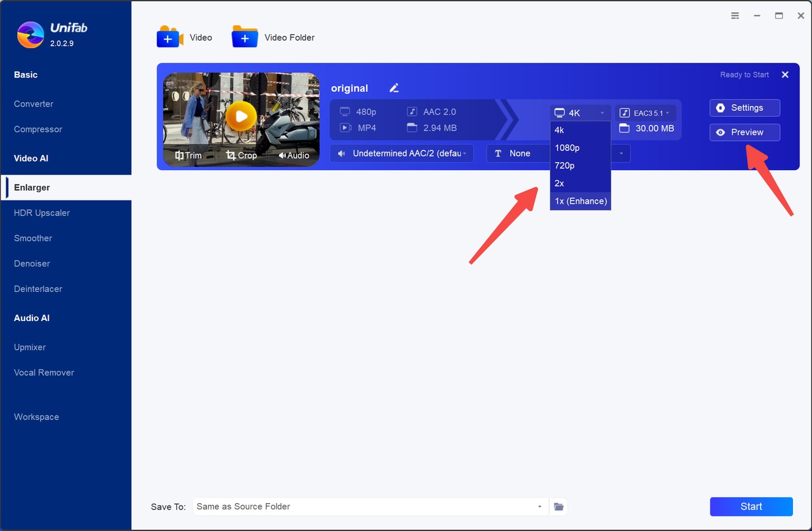Pick 2x from the resolution list
The width and height of the screenshot is (812, 531).
(560, 183)
